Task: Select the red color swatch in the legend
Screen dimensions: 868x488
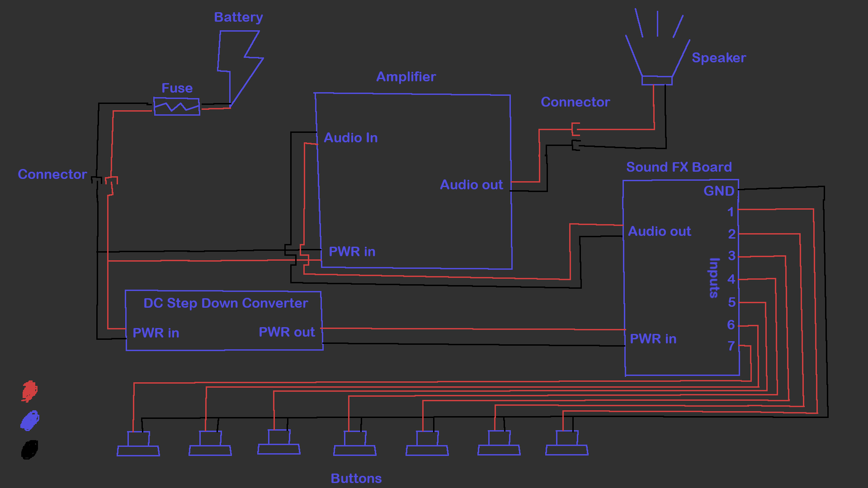Action: (29, 391)
